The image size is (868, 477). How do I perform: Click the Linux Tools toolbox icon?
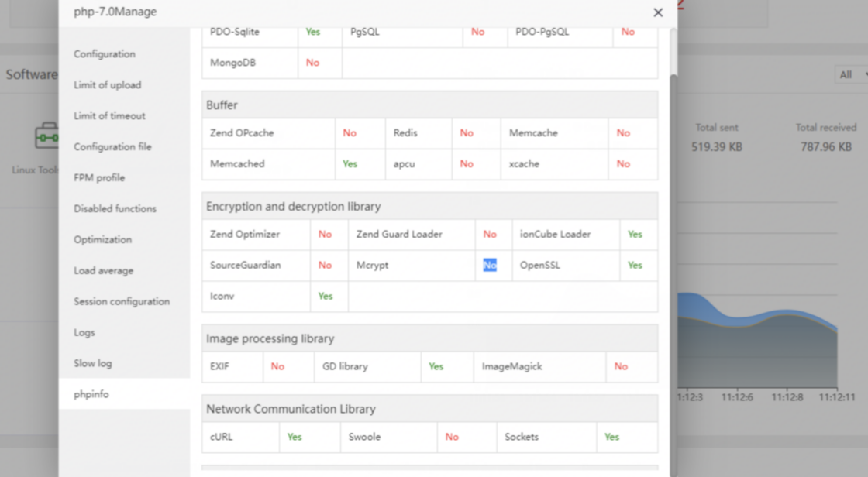click(46, 136)
